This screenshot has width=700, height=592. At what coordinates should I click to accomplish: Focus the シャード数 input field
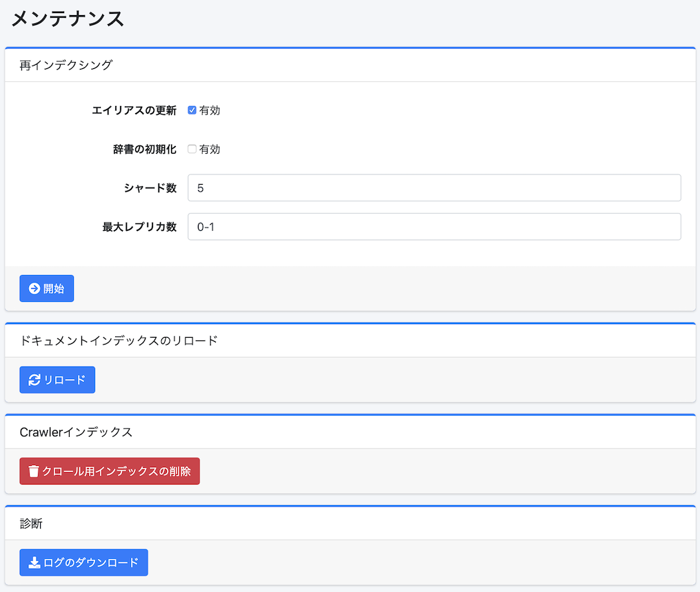(x=434, y=187)
